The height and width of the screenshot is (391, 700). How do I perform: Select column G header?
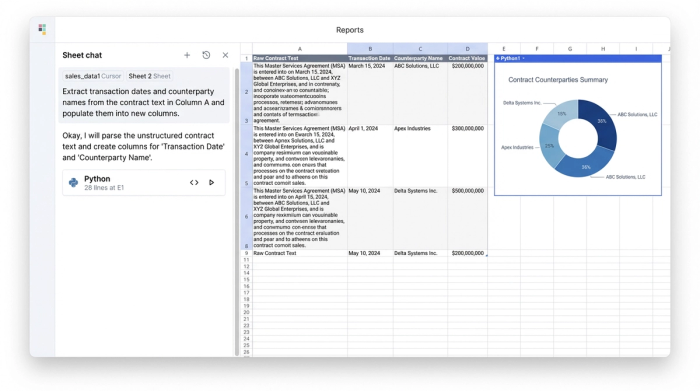pos(570,49)
